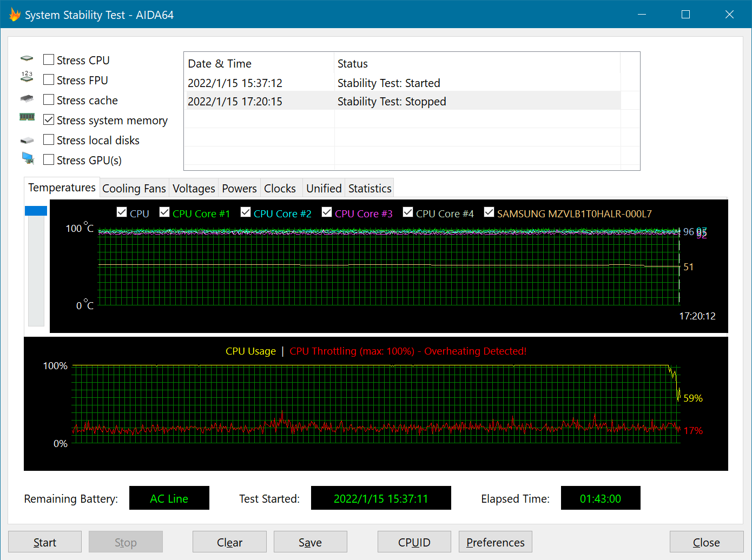The image size is (752, 560).
Task: Click the FPU 123 chip icon
Action: coord(27,77)
